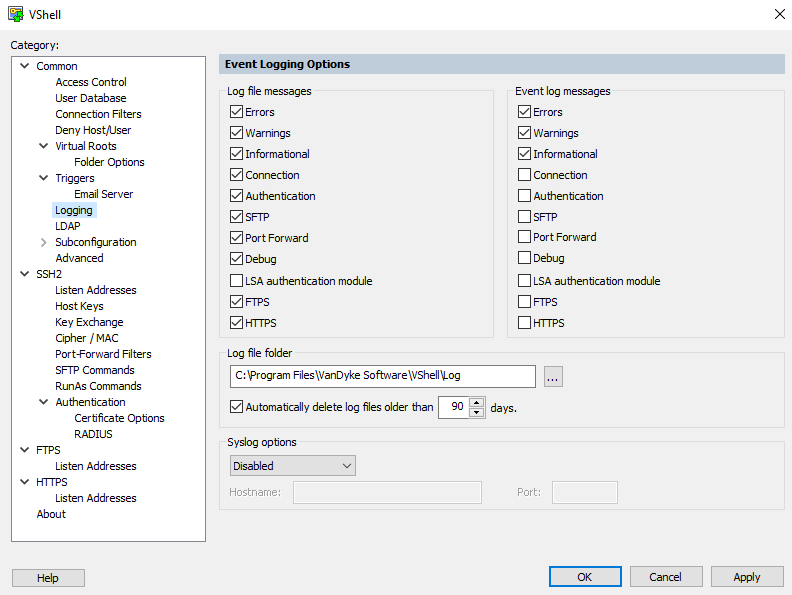Screen dimensions: 792x595
Task: Collapse the Virtual Roots node
Action: [x=44, y=146]
